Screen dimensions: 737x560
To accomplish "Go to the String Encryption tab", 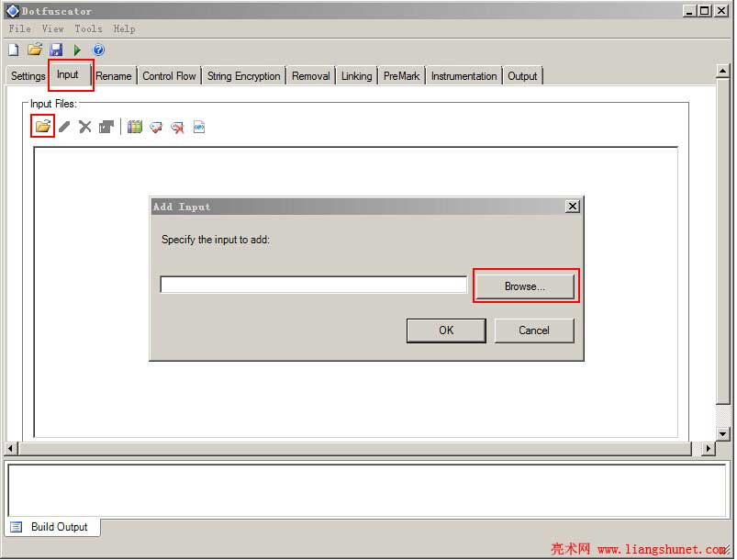I will click(244, 76).
